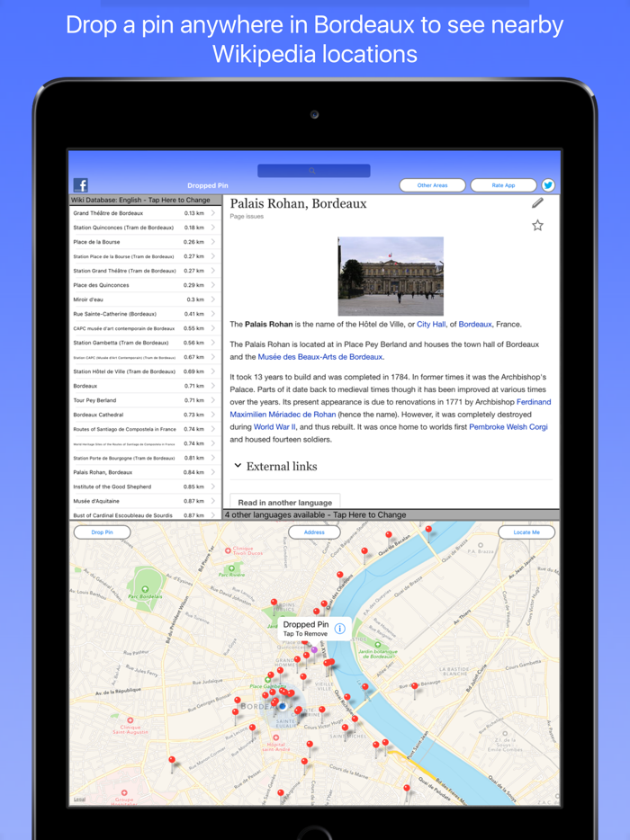Tap the Clinique Saint-Augustin marker
Viewport: 630px width, 840px height.
tap(130, 720)
